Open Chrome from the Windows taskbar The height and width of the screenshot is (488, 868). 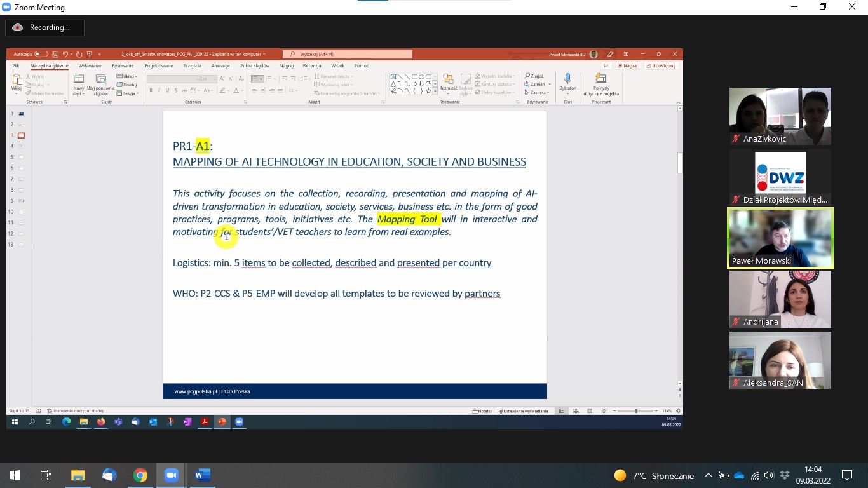click(140, 475)
